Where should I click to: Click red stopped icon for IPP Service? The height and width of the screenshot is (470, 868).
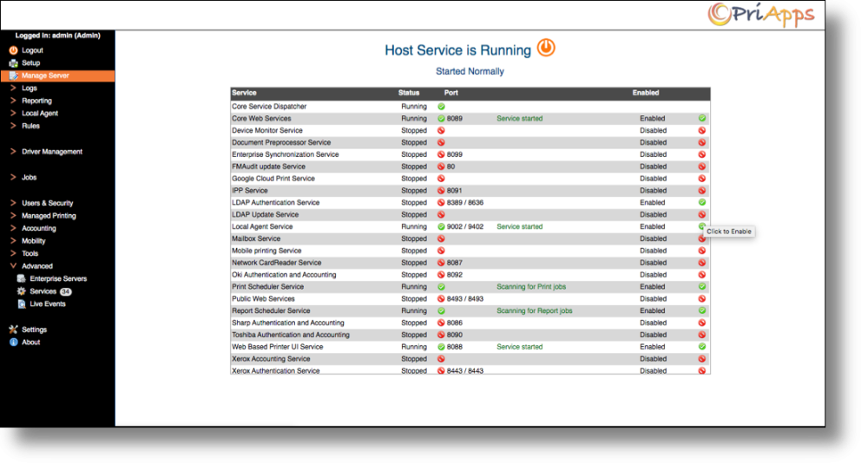[x=441, y=191]
